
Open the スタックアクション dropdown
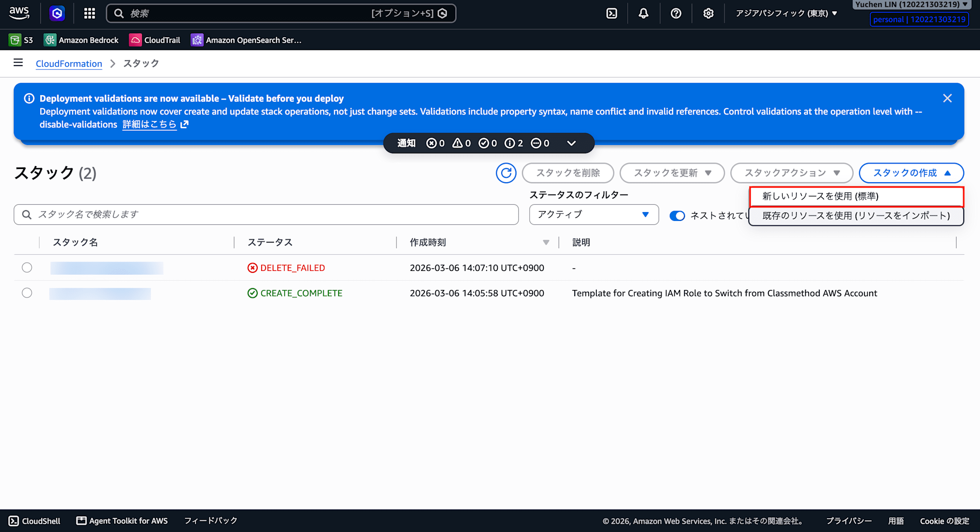click(792, 173)
